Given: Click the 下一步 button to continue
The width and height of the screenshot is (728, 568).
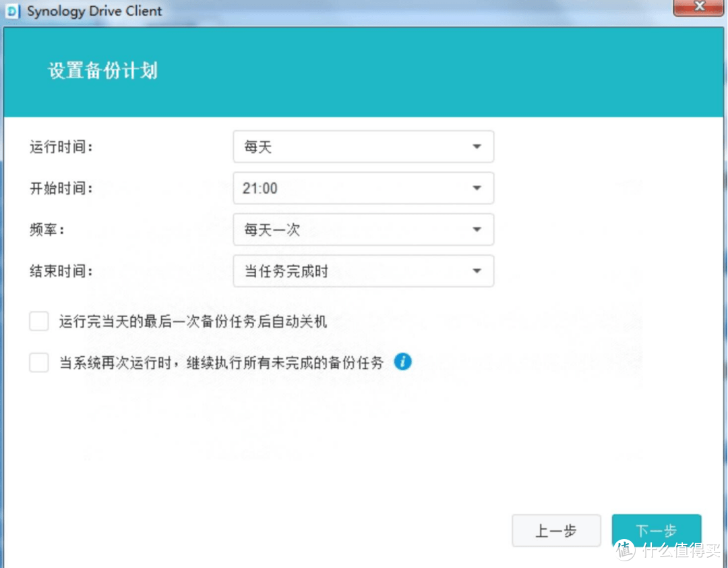Looking at the screenshot, I should point(656,530).
